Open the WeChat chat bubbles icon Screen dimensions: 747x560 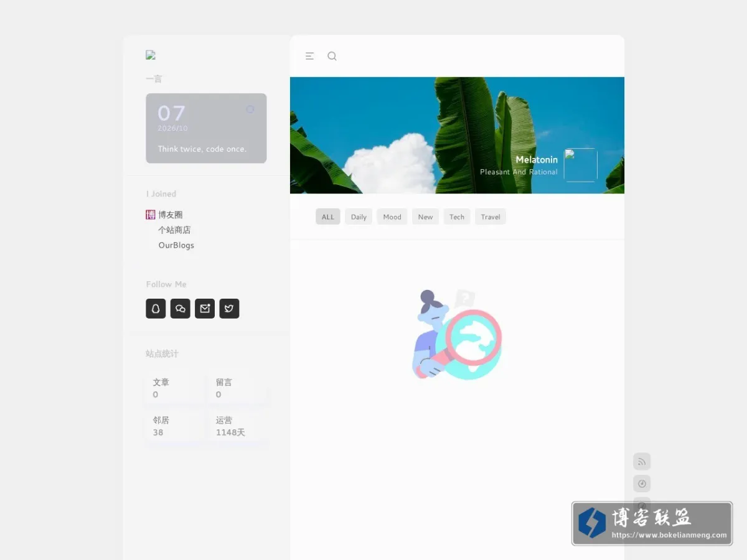pyautogui.click(x=181, y=309)
